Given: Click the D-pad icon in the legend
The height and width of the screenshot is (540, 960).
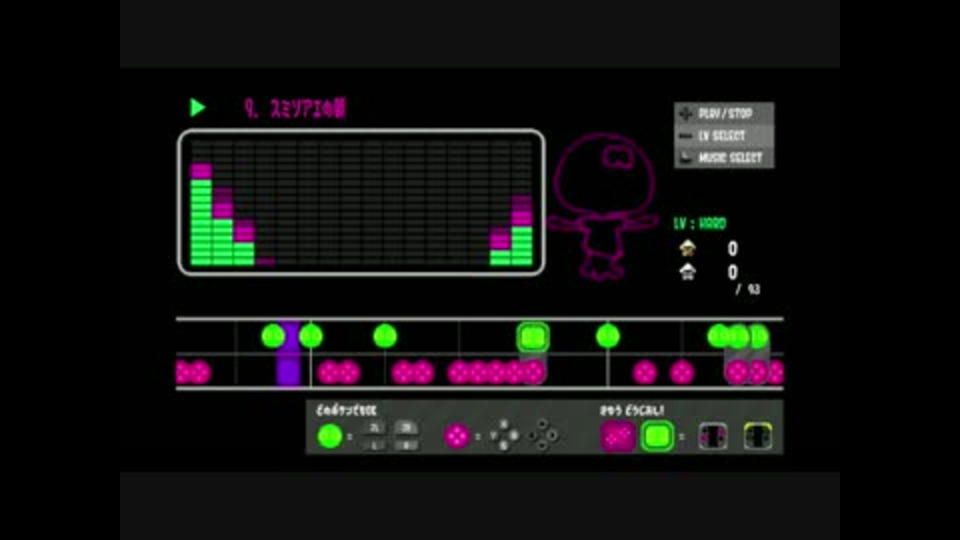Looking at the screenshot, I should pos(542,435).
